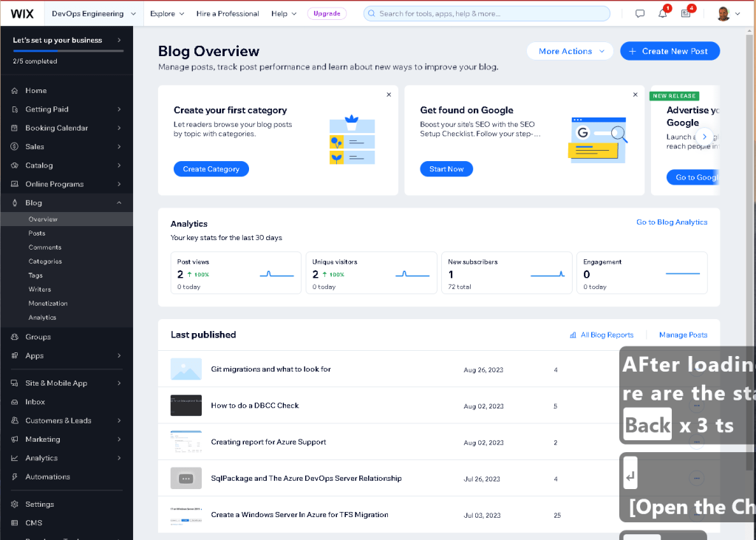Click the Start Now button
The width and height of the screenshot is (756, 540).
pos(446,169)
